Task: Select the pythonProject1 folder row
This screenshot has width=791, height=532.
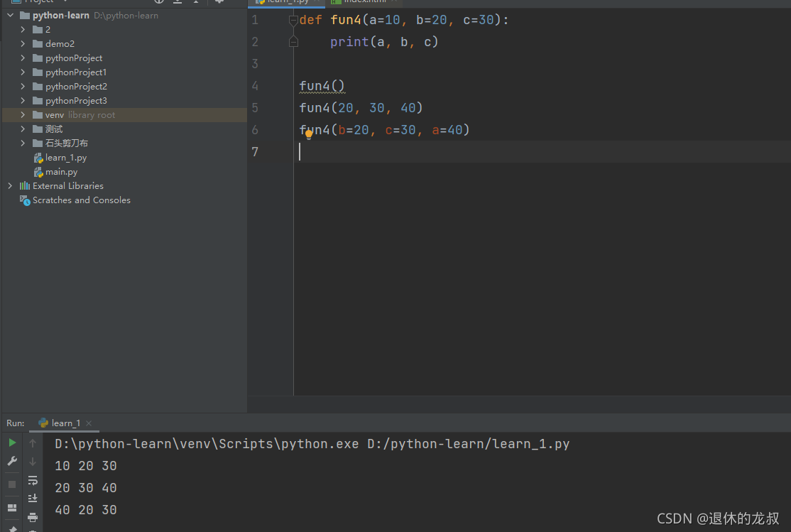Action: [124, 72]
